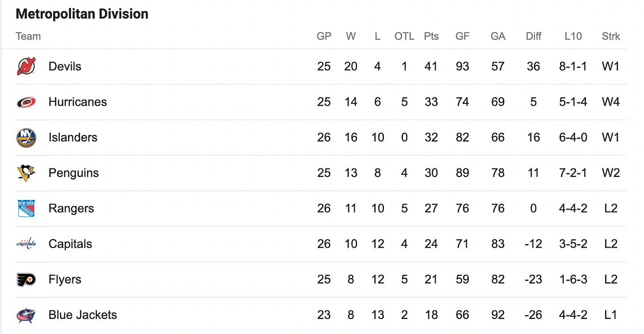Open the Devils team name link

[x=65, y=66]
